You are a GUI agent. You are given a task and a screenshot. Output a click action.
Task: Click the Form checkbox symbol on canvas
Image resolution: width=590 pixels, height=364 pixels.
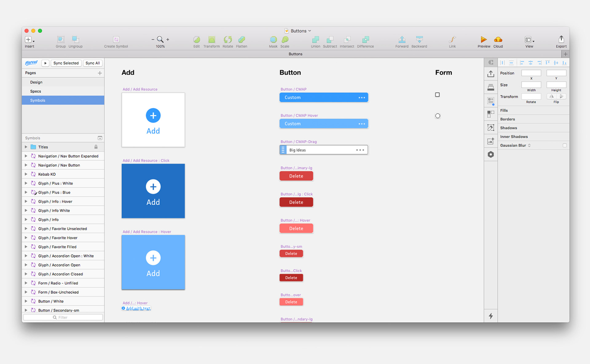coord(437,95)
